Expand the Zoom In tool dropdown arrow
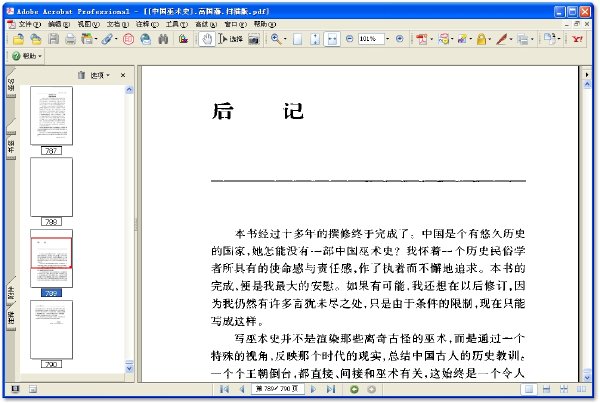 click(x=285, y=39)
